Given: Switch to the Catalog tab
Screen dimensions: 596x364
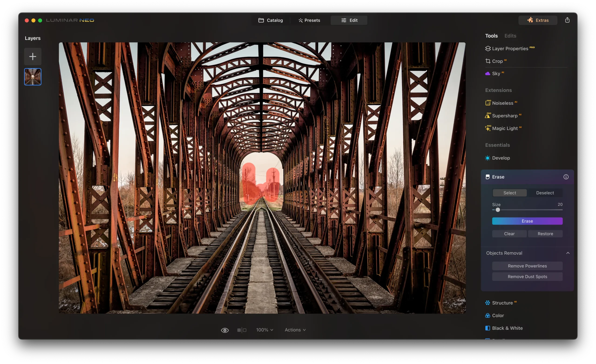Looking at the screenshot, I should pos(271,20).
